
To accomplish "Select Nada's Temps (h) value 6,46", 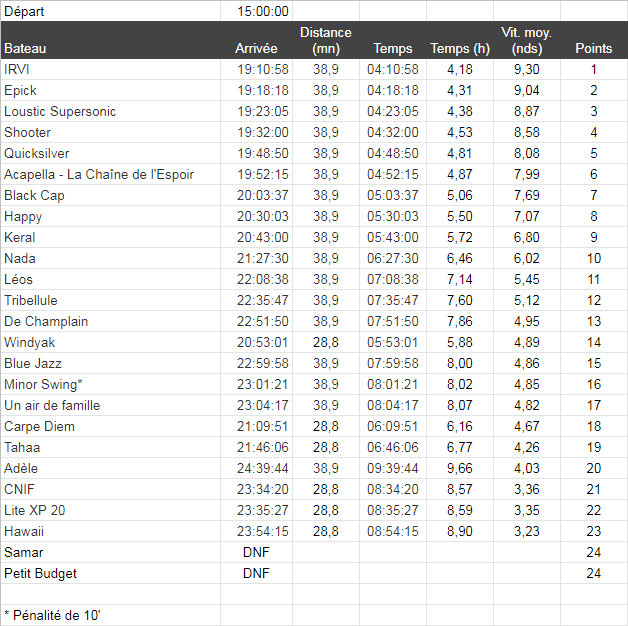I will (460, 258).
